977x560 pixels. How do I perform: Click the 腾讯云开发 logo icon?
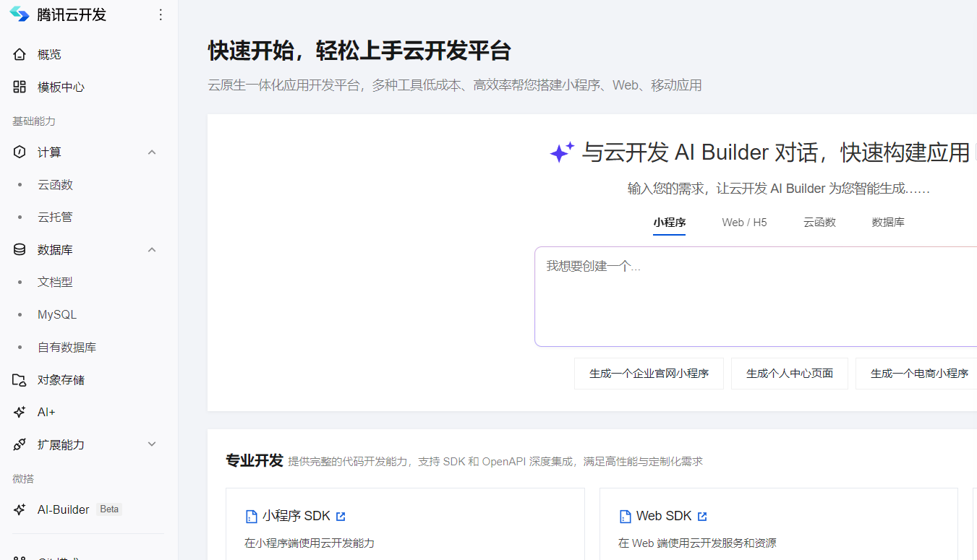pyautogui.click(x=20, y=14)
